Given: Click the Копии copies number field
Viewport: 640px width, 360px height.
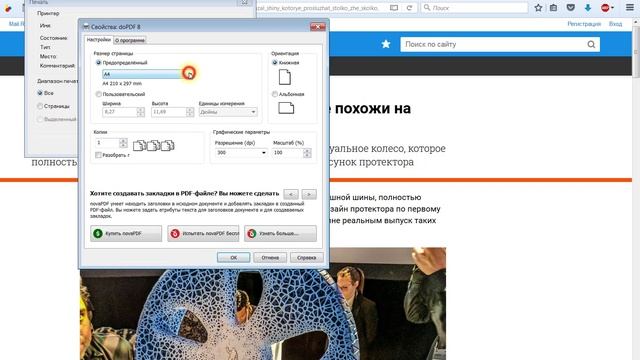Looking at the screenshot, I should pos(107,143).
